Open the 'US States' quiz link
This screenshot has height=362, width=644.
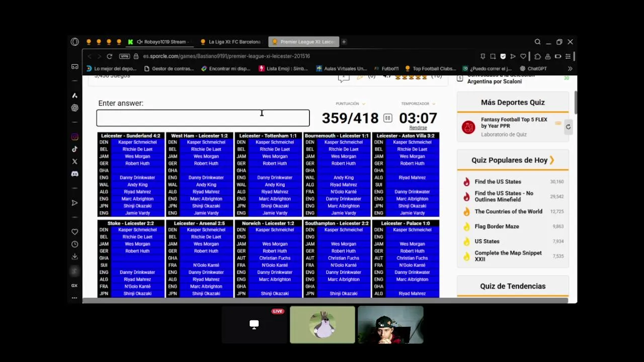coord(487,241)
